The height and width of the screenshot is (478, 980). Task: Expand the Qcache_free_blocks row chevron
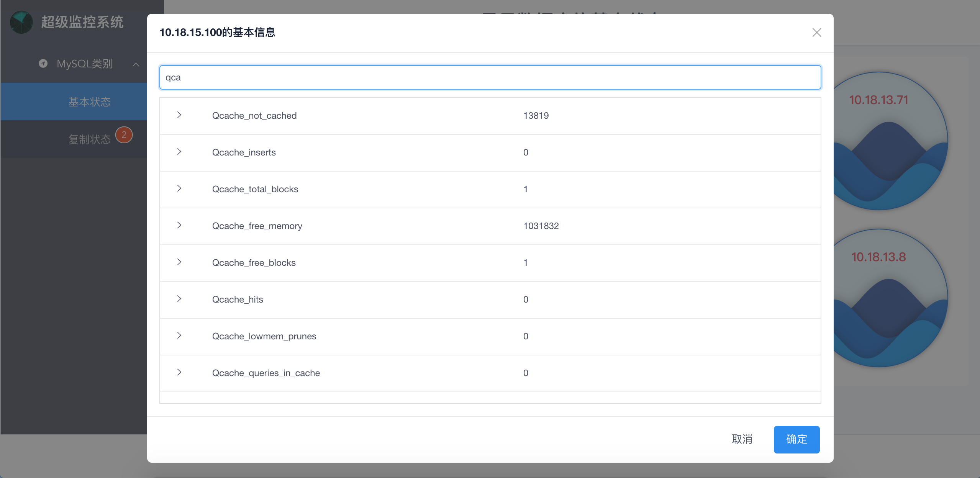[179, 262]
